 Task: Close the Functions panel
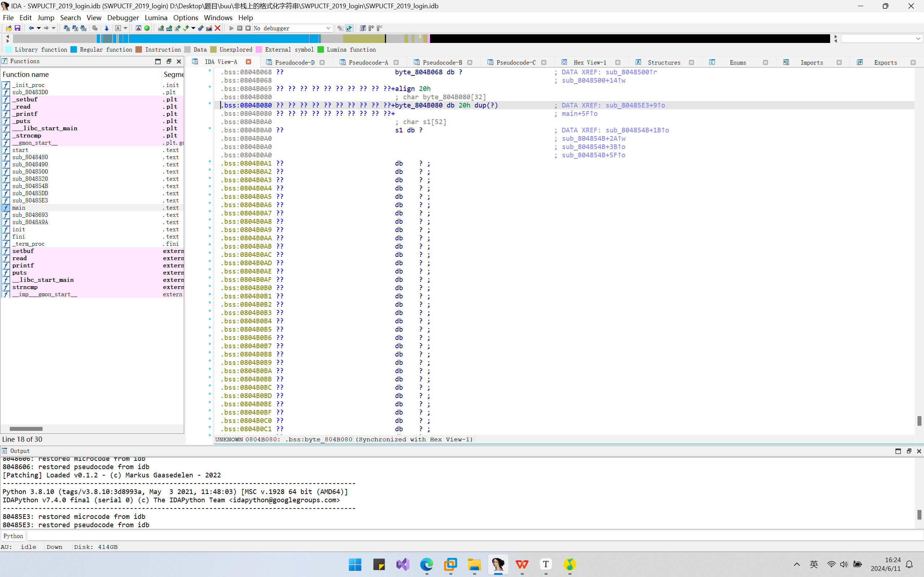click(x=179, y=61)
